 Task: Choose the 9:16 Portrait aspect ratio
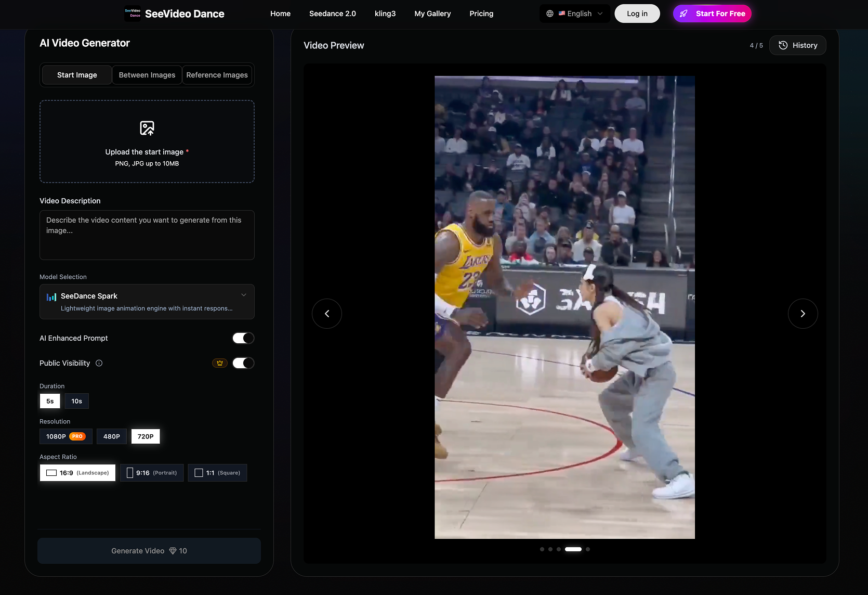tap(152, 473)
